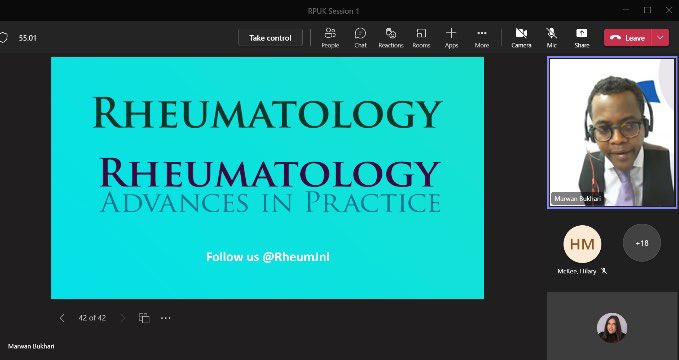Click the slide pop-out view icon
The width and height of the screenshot is (679, 360).
[x=144, y=318]
